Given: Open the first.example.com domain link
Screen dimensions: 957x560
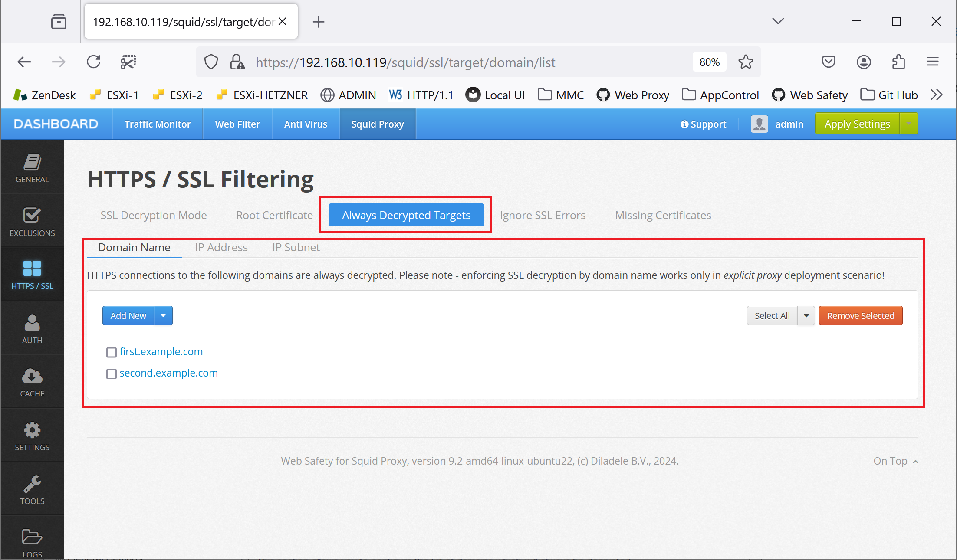Looking at the screenshot, I should click(161, 351).
